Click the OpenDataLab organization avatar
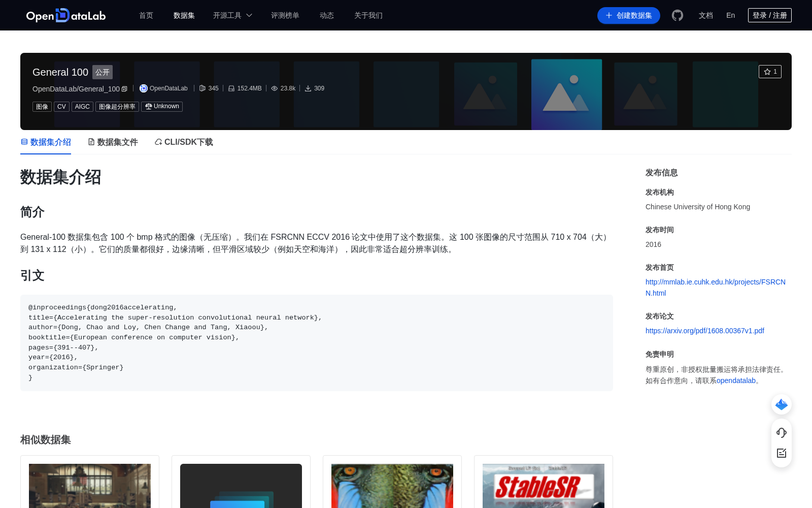The width and height of the screenshot is (812, 508). pyautogui.click(x=144, y=88)
